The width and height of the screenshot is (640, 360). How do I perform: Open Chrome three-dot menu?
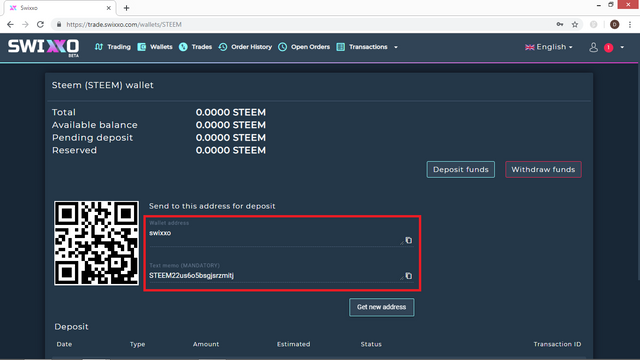[630, 24]
